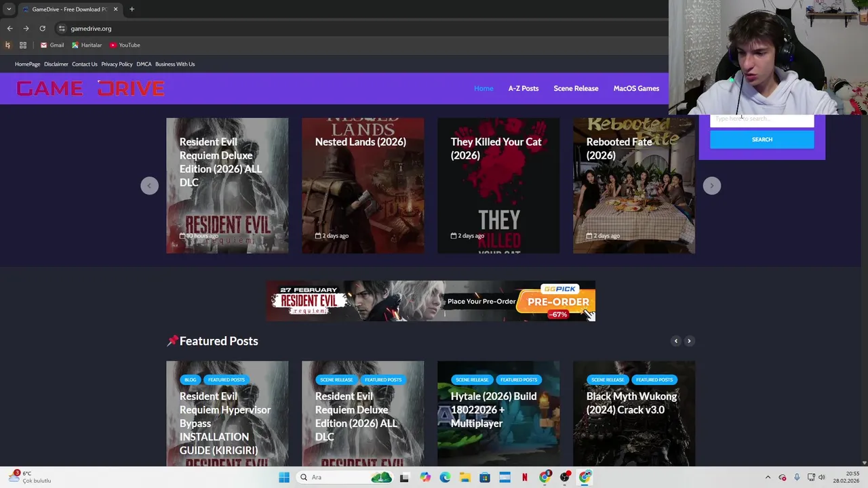Open the Contact Us link

click(x=85, y=64)
